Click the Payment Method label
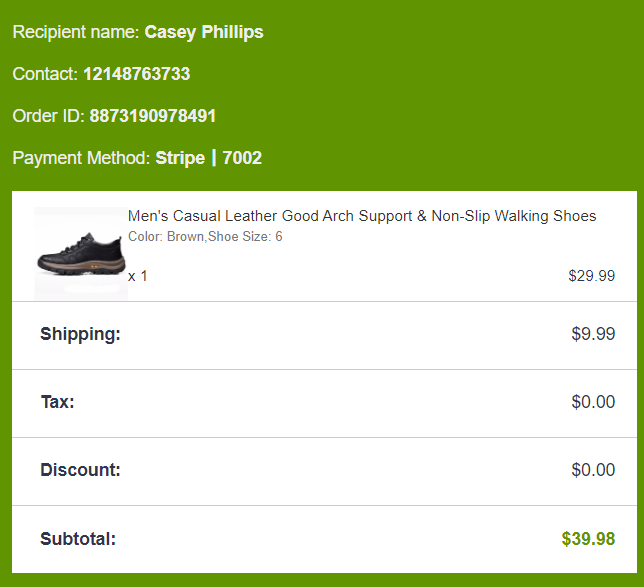The width and height of the screenshot is (644, 587). tap(82, 158)
